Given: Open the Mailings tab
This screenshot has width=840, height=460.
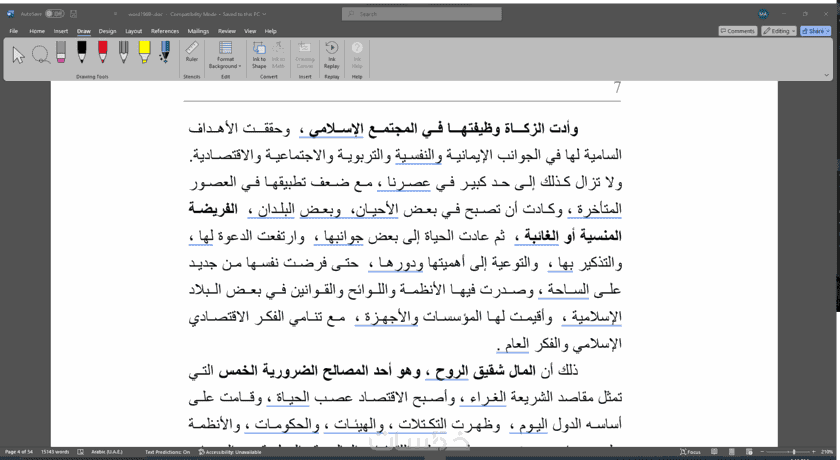Looking at the screenshot, I should (x=198, y=31).
